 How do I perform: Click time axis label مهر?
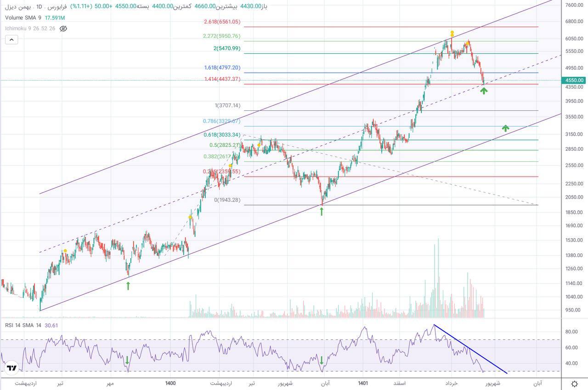pos(109,383)
